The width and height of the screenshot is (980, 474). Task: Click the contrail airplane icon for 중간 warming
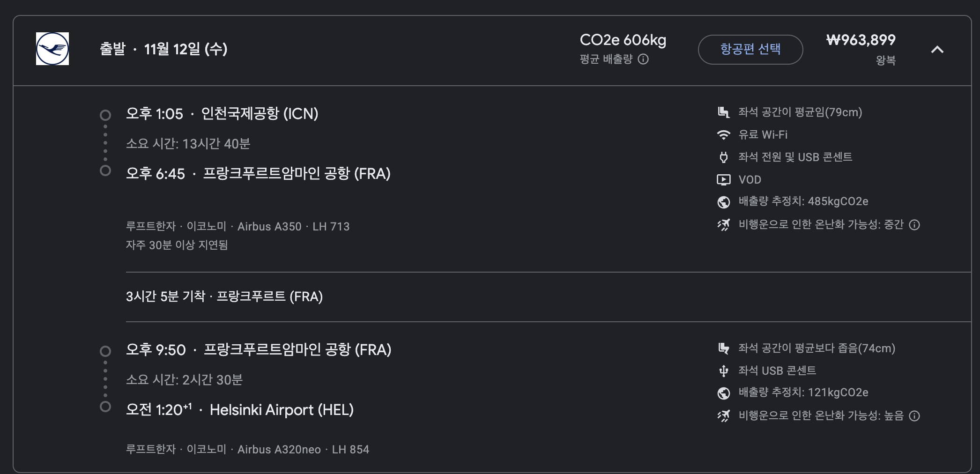click(x=723, y=225)
